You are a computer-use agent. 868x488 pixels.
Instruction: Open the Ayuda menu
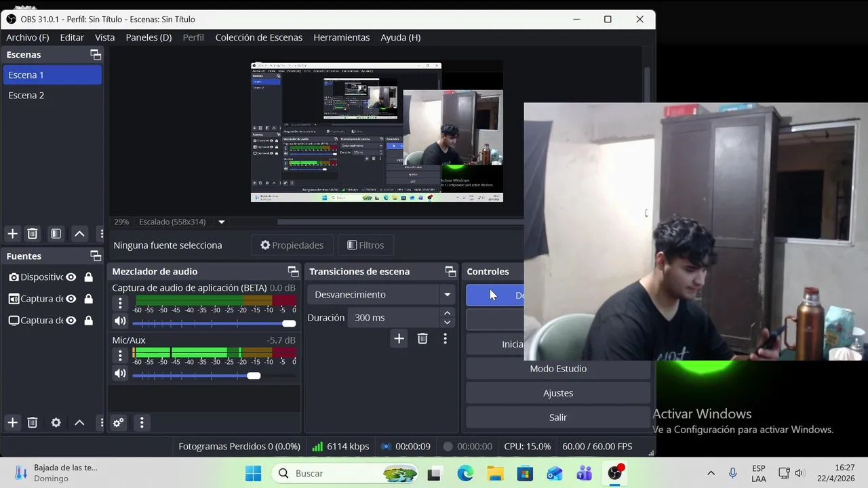pyautogui.click(x=401, y=37)
